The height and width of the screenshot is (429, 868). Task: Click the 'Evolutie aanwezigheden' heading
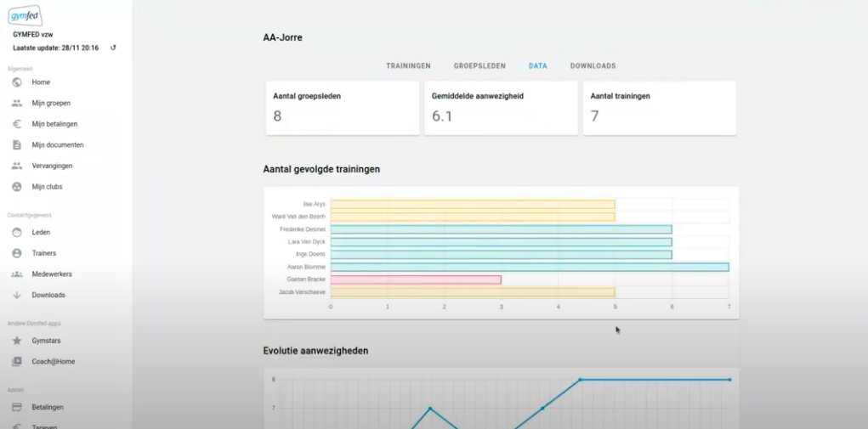[315, 351]
